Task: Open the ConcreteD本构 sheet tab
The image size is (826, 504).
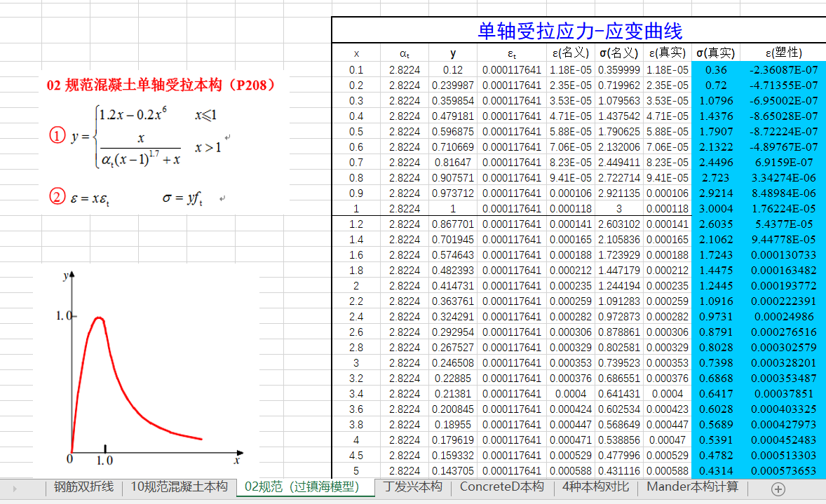Action: 501,487
